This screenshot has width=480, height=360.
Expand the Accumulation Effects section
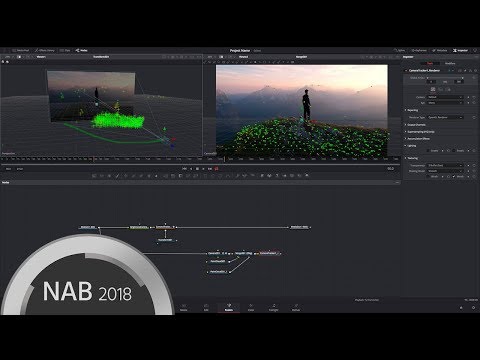(418, 139)
